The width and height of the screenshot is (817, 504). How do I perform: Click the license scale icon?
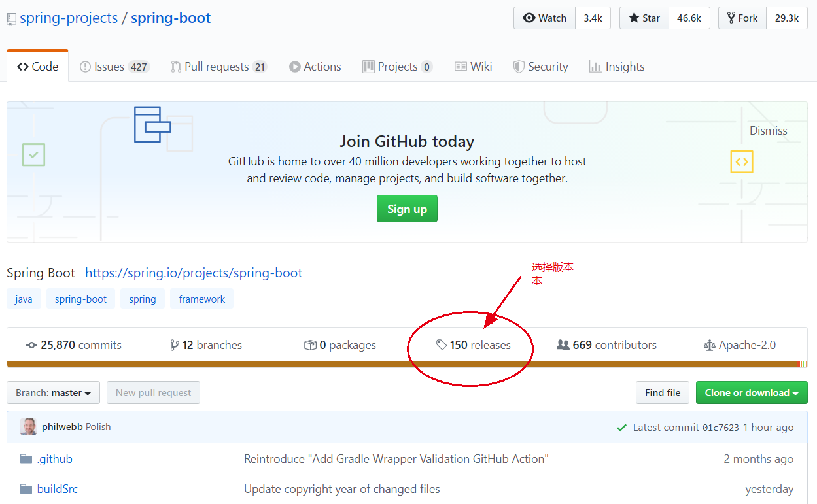pos(709,345)
